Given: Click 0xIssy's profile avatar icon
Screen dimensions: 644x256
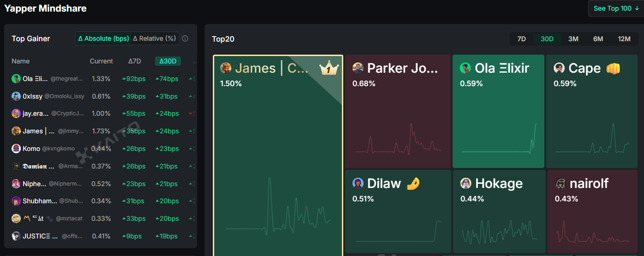Looking at the screenshot, I should pyautogui.click(x=16, y=96).
